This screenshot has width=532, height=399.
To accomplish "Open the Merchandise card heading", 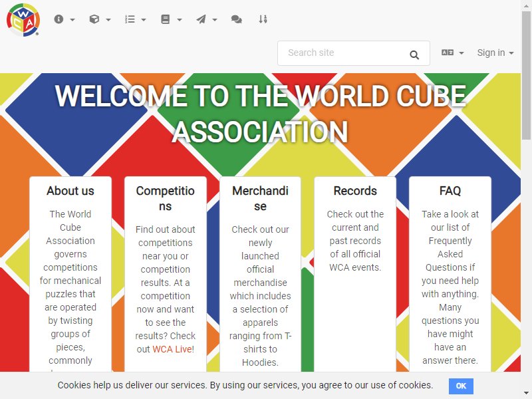I will [260, 198].
